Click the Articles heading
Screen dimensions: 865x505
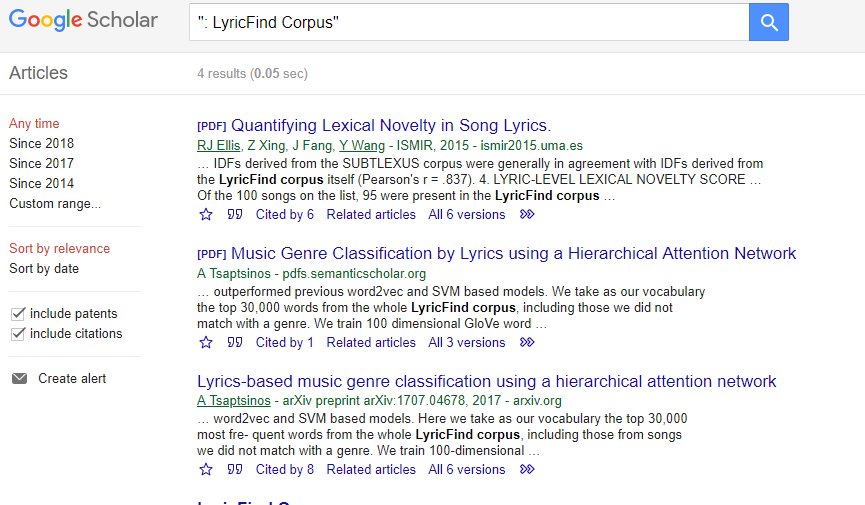pyautogui.click(x=39, y=73)
